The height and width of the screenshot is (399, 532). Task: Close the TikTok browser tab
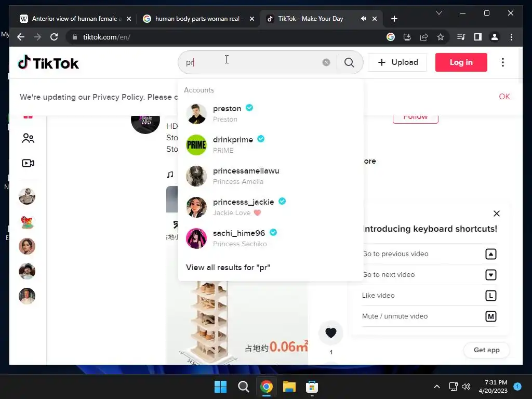pos(375,19)
